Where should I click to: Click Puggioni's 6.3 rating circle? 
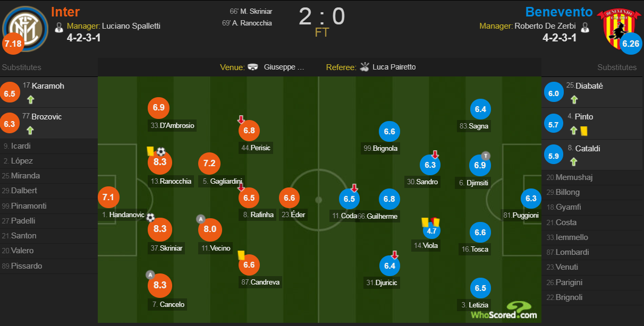531,199
